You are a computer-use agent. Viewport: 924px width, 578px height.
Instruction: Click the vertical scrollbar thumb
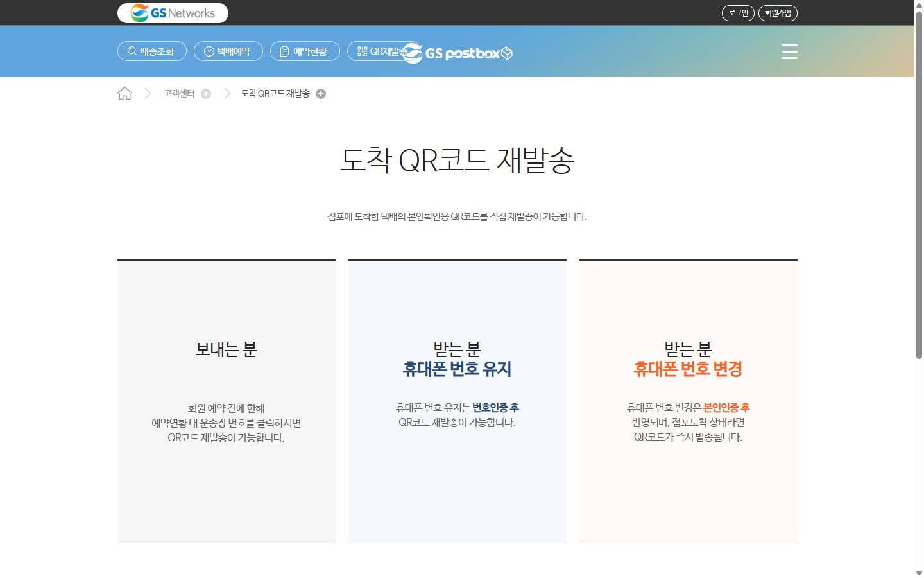pos(919,185)
